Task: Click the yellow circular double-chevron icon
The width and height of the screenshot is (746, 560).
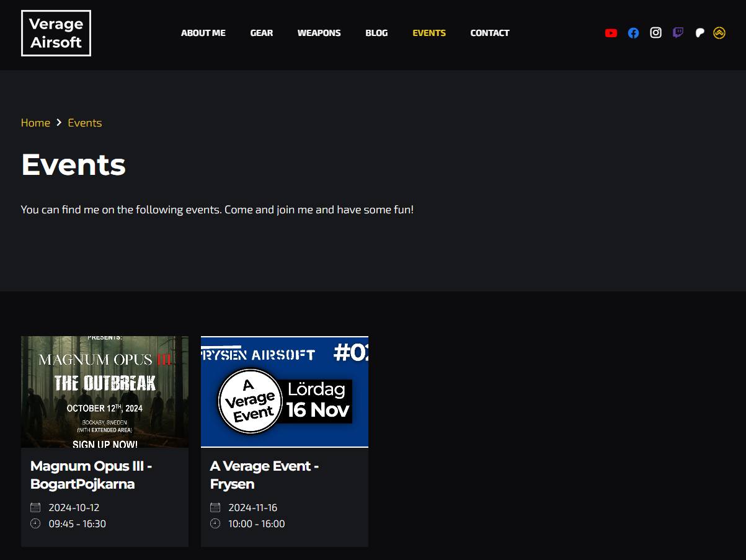Action: (719, 33)
